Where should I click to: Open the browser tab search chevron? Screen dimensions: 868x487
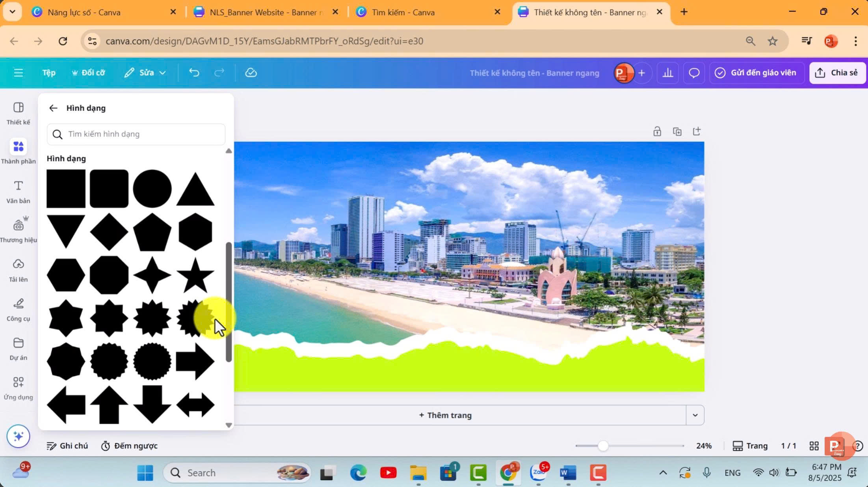pos(12,12)
